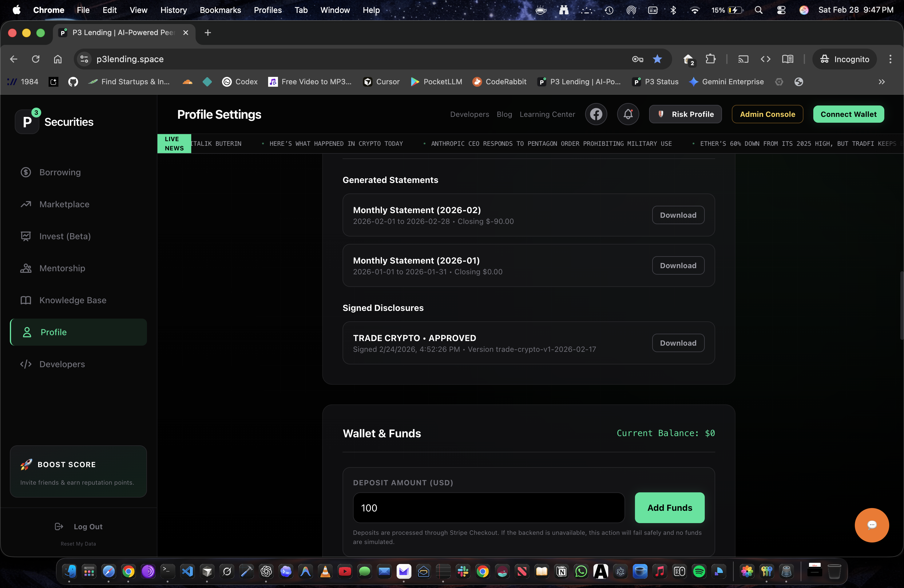Click the Add Funds button
Image resolution: width=904 pixels, height=588 pixels.
669,507
